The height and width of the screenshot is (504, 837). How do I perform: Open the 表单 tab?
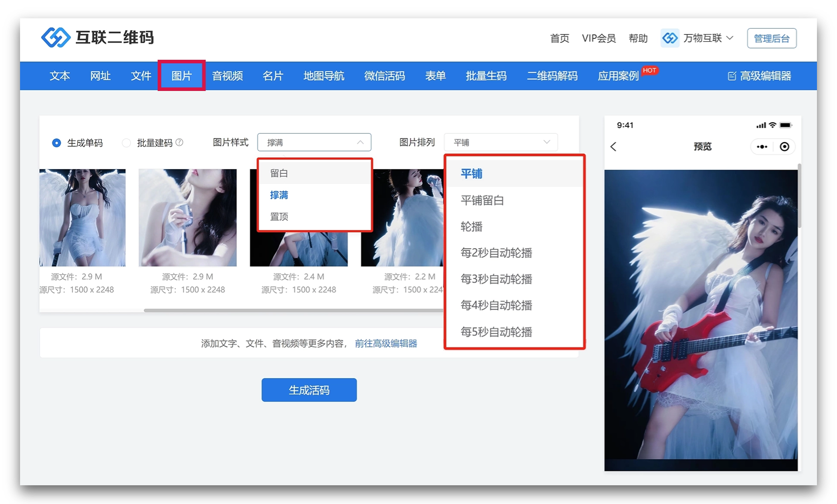coord(435,76)
